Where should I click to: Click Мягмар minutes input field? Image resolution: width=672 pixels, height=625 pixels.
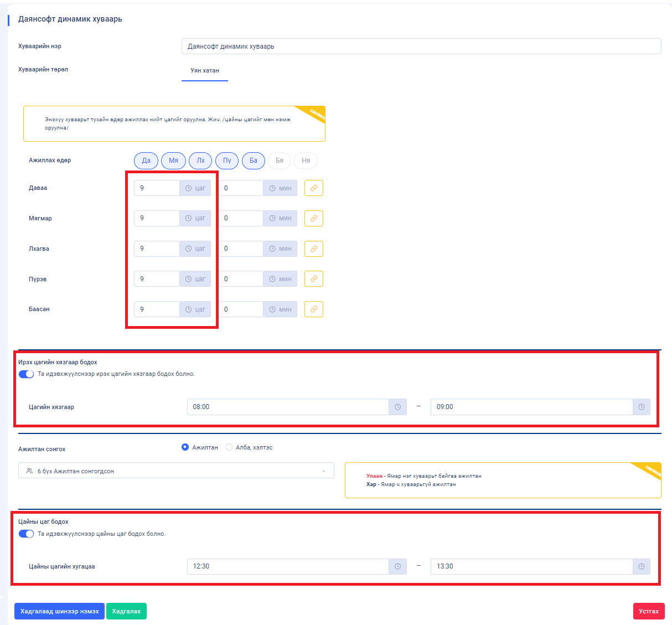(x=241, y=218)
